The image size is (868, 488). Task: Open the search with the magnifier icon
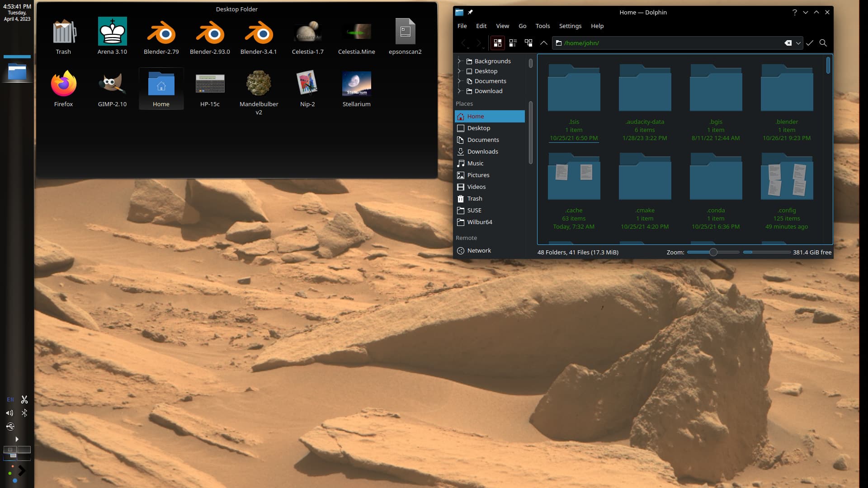click(x=823, y=43)
